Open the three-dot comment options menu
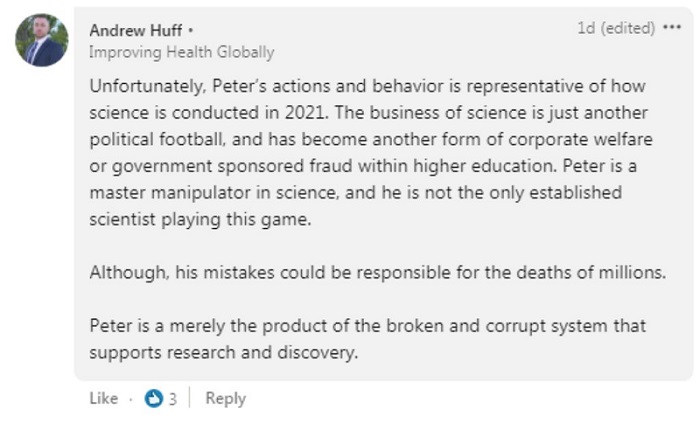The height and width of the screenshot is (423, 700). pyautogui.click(x=672, y=28)
